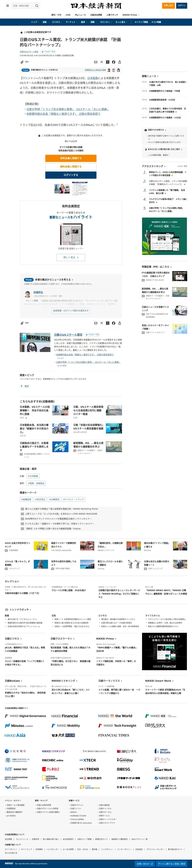Open the Nippon Steel sign thumbnail image
192x868 pixels.
click(x=35, y=343)
